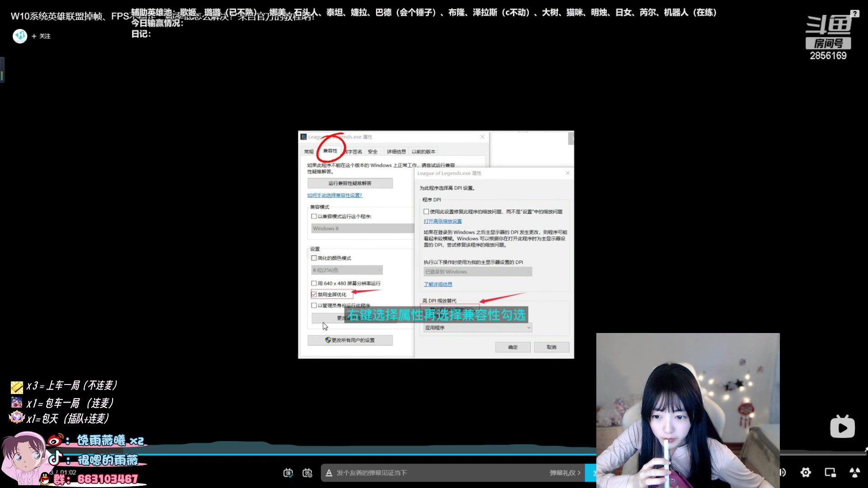Open the 了解详细信息 link

438,284
